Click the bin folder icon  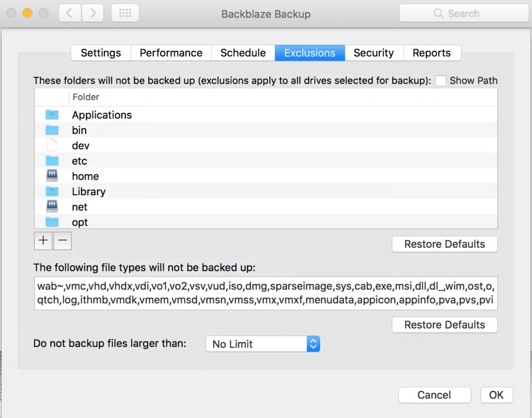[x=52, y=130]
